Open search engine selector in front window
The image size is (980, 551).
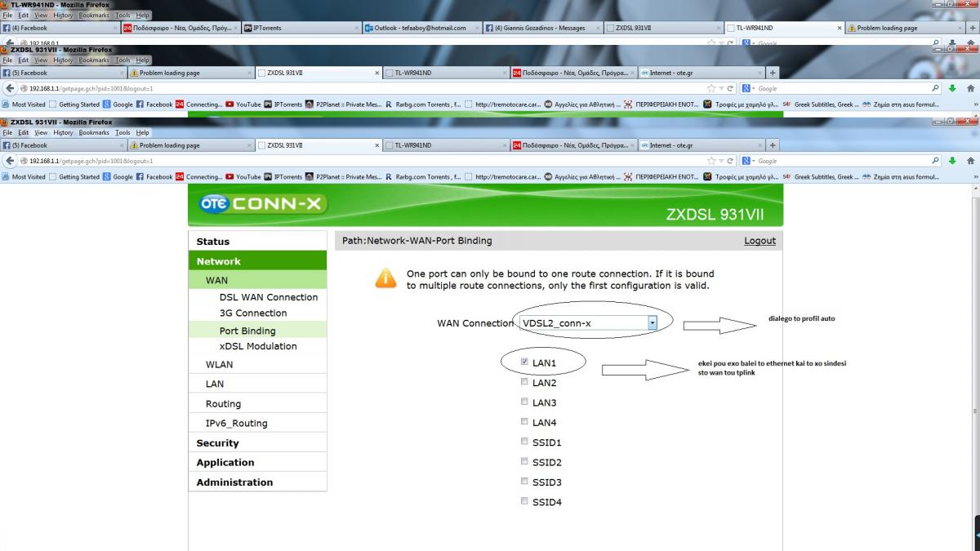coord(749,160)
